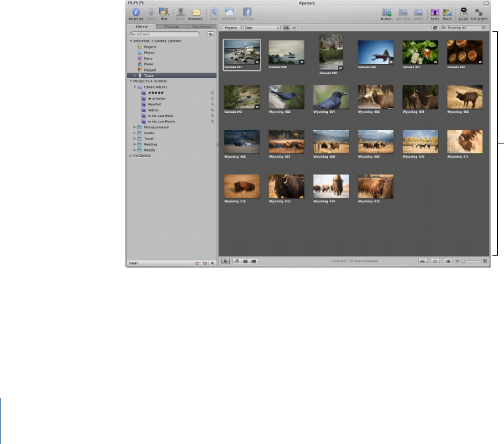Enter Full Screen mode

(479, 14)
